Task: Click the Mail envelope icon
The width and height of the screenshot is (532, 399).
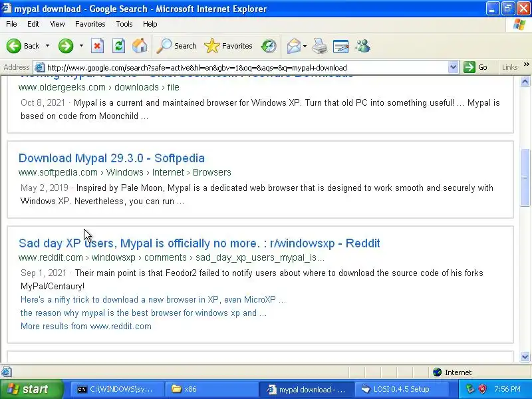Action: click(x=293, y=46)
